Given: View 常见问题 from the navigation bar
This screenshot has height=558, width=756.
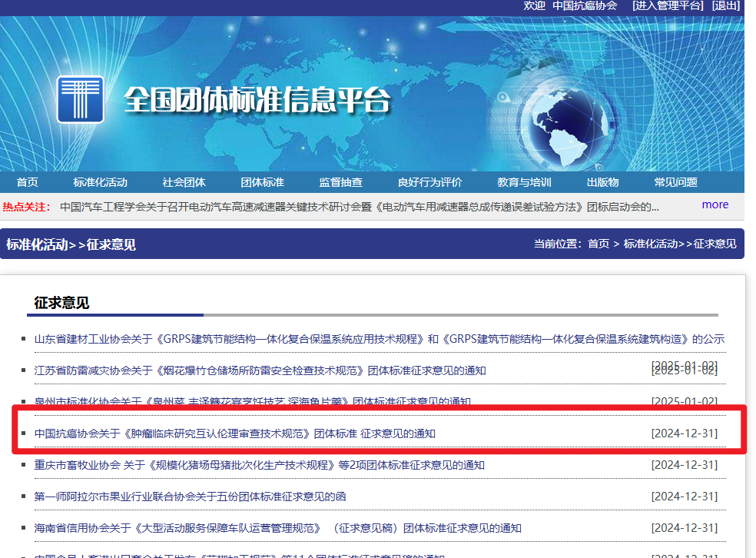Looking at the screenshot, I should point(676,182).
